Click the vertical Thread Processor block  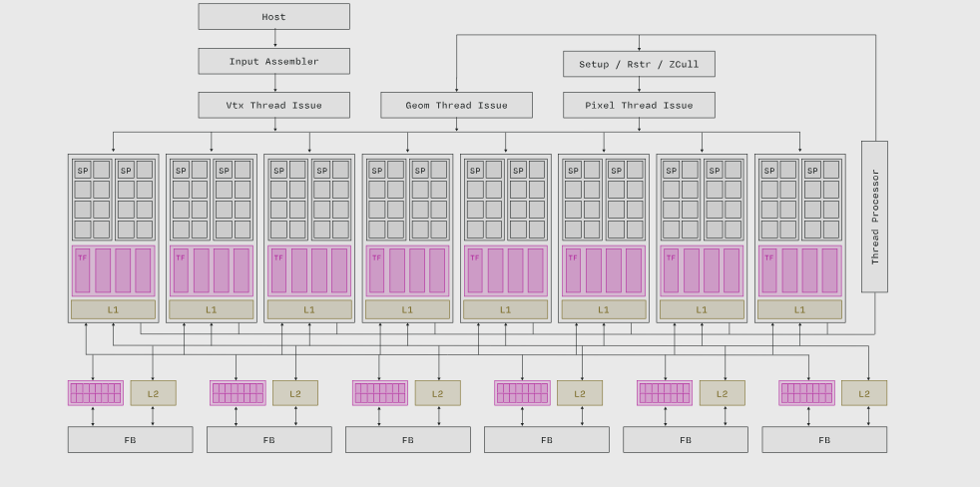[x=874, y=217]
